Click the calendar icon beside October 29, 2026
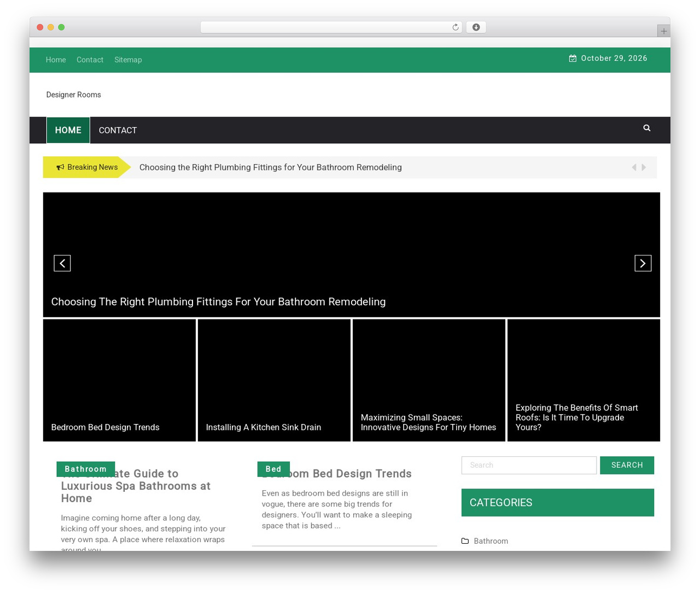The image size is (700, 593). [573, 58]
